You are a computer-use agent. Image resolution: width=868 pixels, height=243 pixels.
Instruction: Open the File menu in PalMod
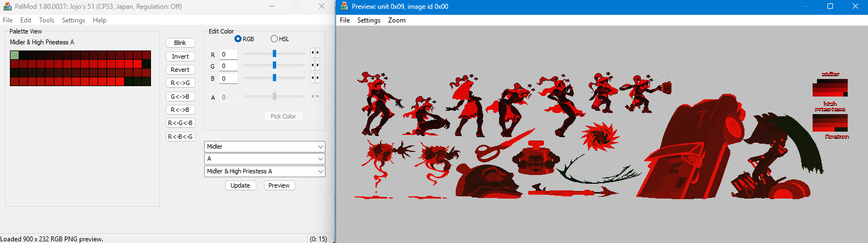8,20
